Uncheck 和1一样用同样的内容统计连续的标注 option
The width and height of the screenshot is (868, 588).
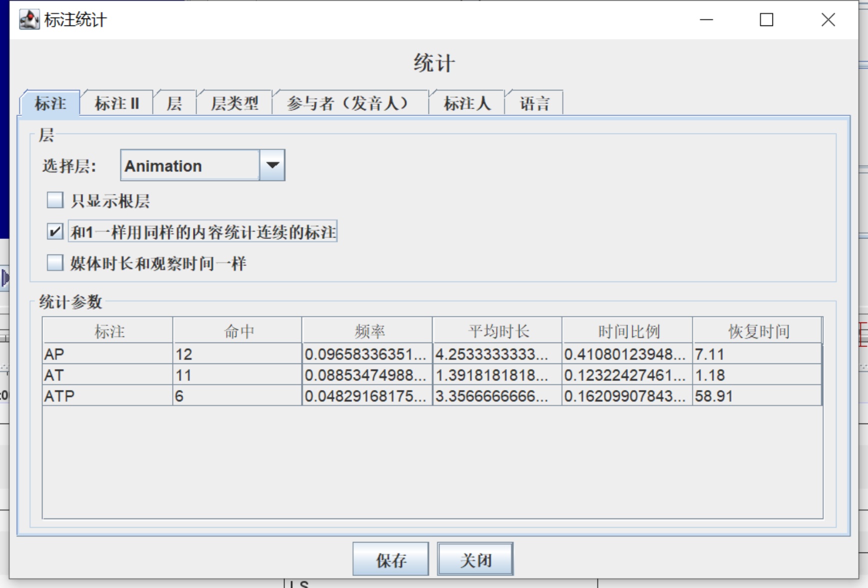pos(55,231)
